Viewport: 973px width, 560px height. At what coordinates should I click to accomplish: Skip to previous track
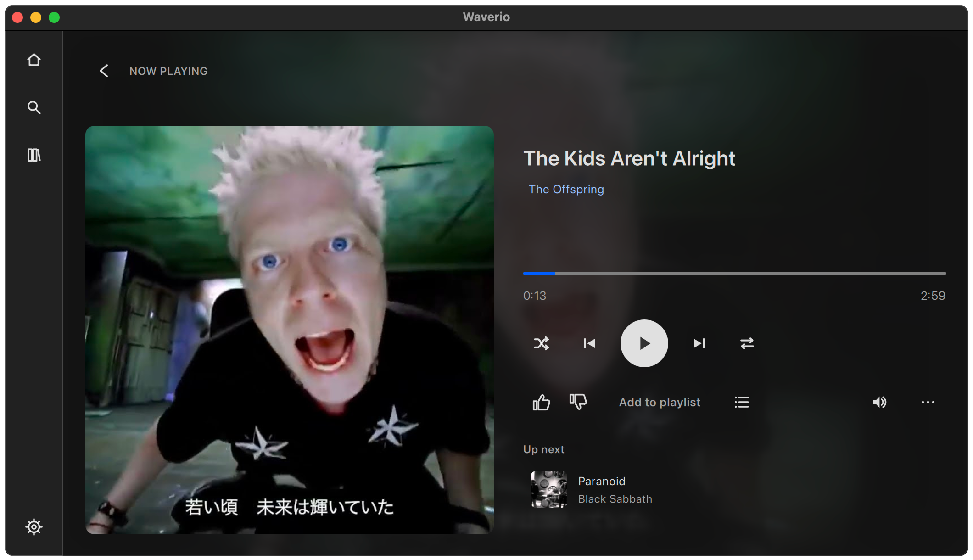tap(589, 343)
